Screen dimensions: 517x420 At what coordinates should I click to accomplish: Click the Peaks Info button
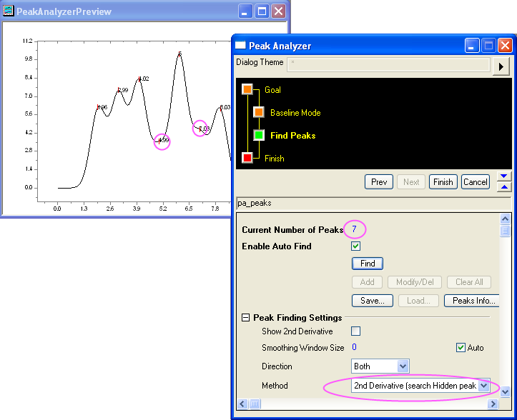pos(471,301)
